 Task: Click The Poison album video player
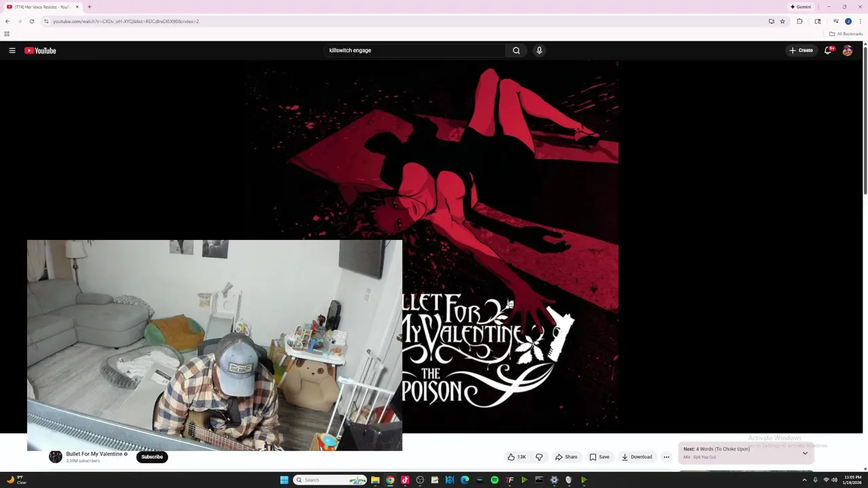[431, 247]
